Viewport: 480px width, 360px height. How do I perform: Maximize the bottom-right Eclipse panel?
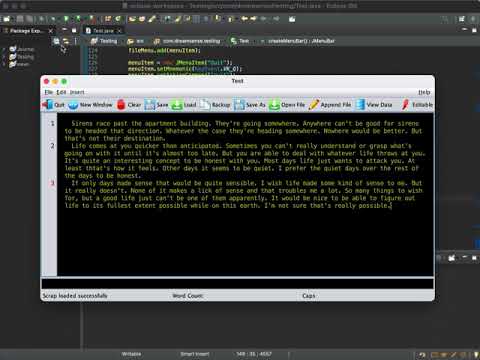474,258
